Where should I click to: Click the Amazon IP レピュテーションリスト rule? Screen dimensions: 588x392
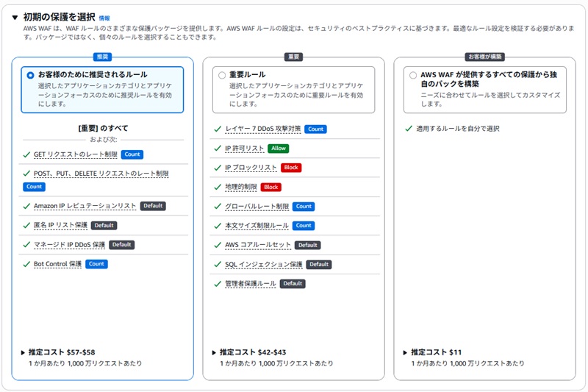pos(85,206)
